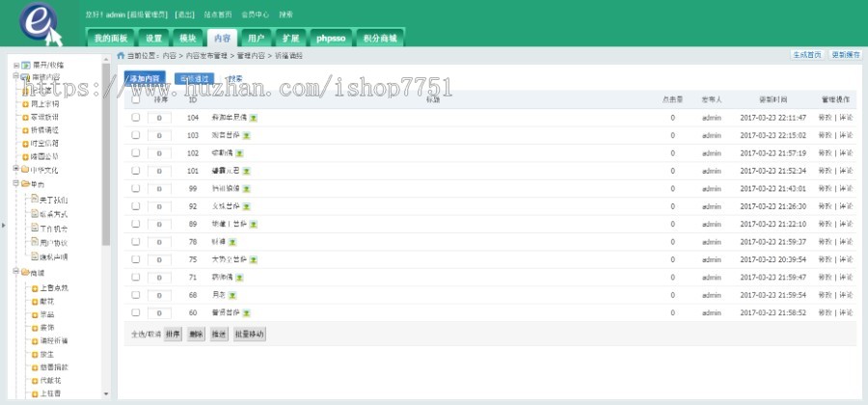Viewport: 868px width, 405px height.
Task: Click the 更新缓存 button
Action: [x=846, y=55]
